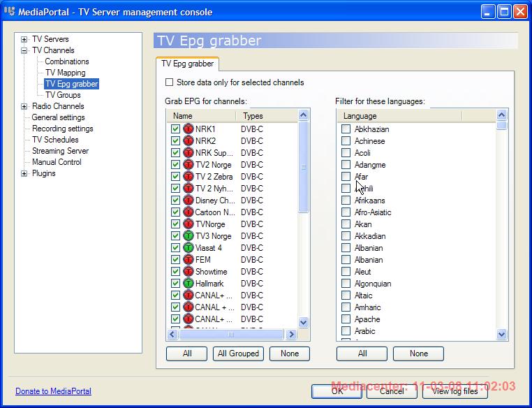The height and width of the screenshot is (408, 532).
Task: Click the channel icon next to TV 2 Nyh...
Action: (x=189, y=189)
